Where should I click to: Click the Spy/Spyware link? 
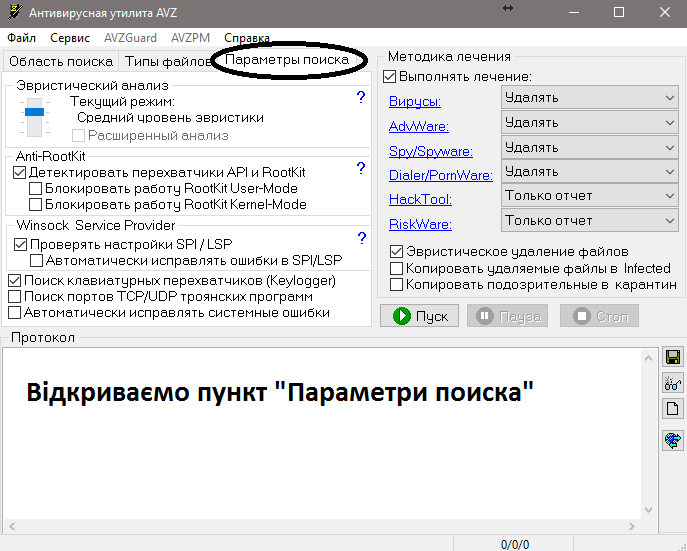click(430, 151)
